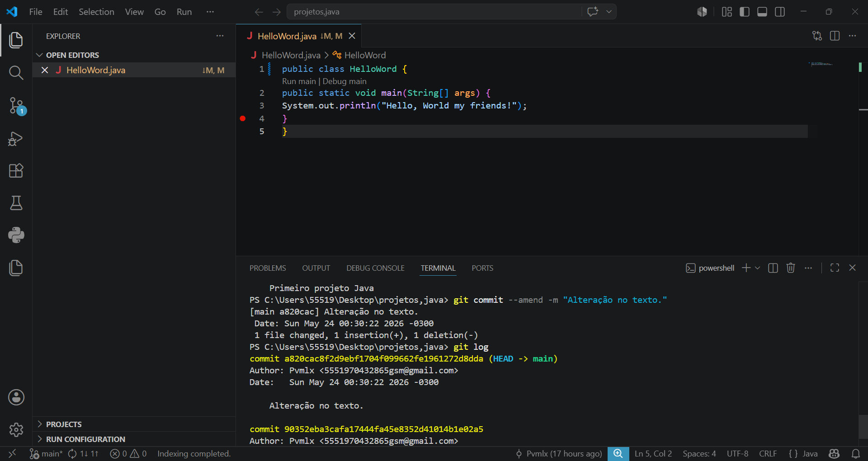Viewport: 868px width, 461px height.
Task: Open the Extensions view icon
Action: (16, 171)
